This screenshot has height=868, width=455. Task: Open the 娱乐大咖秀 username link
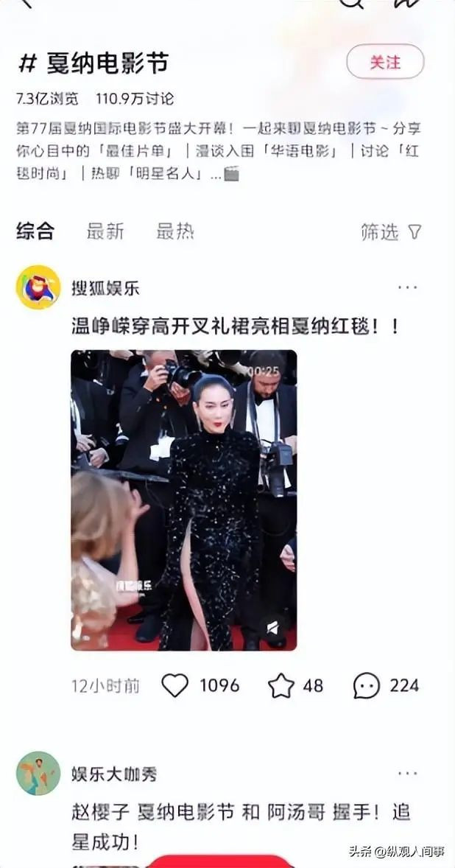[x=114, y=774]
